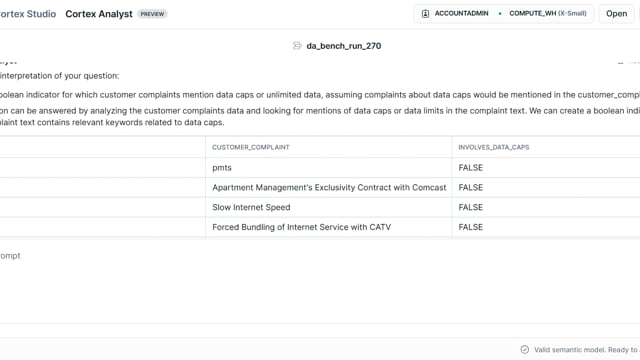The height and width of the screenshot is (360, 640).
Task: Sort by INVOLVES_DATA_CAPS column header
Action: click(493, 147)
